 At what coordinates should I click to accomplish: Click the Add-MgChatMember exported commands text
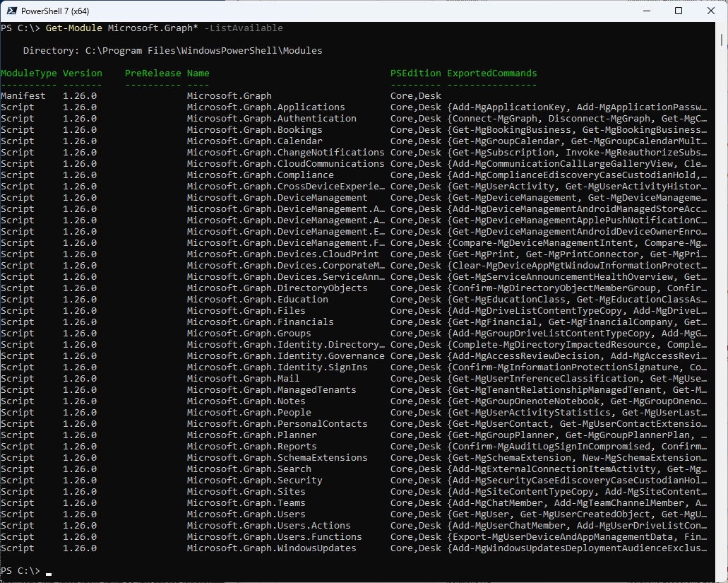(x=577, y=502)
